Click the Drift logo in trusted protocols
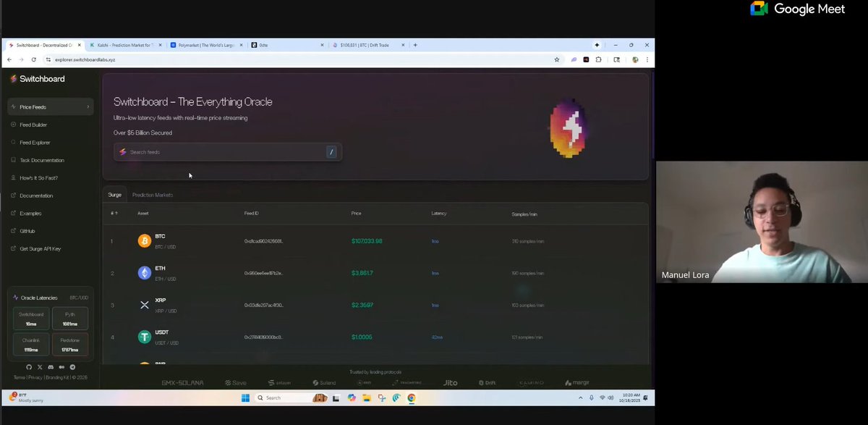 pos(487,382)
